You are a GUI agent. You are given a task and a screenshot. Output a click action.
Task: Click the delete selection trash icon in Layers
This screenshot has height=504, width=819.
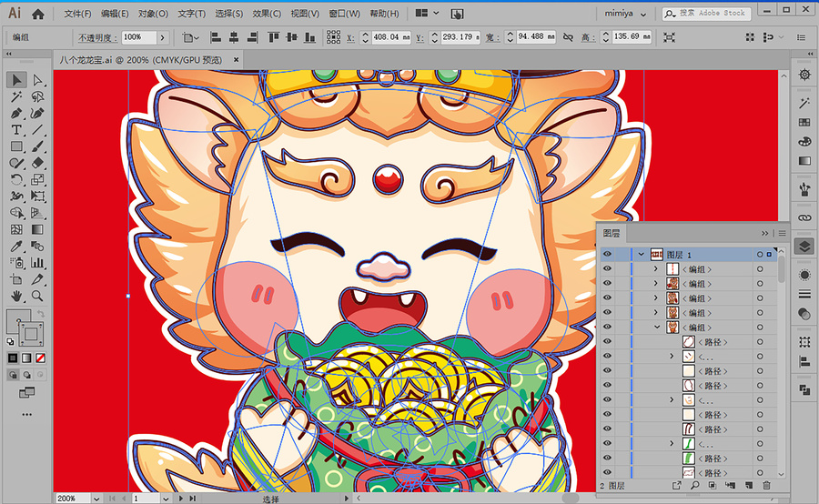point(766,485)
